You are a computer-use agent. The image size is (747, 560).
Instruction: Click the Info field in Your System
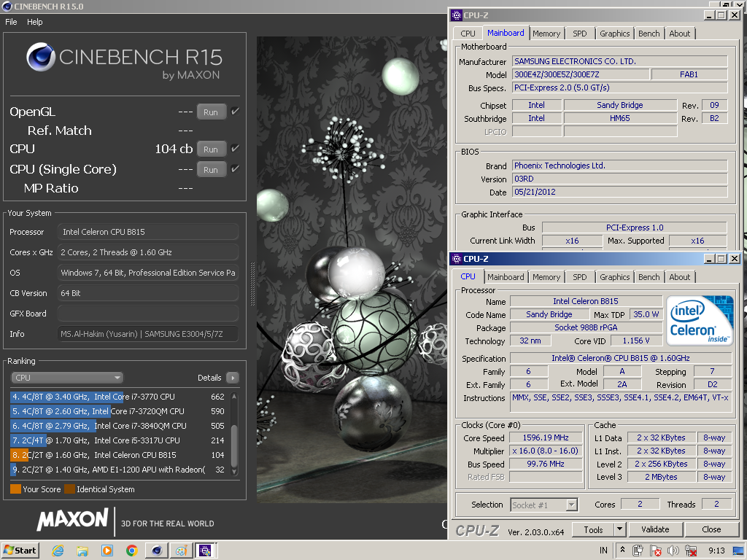coord(147,334)
